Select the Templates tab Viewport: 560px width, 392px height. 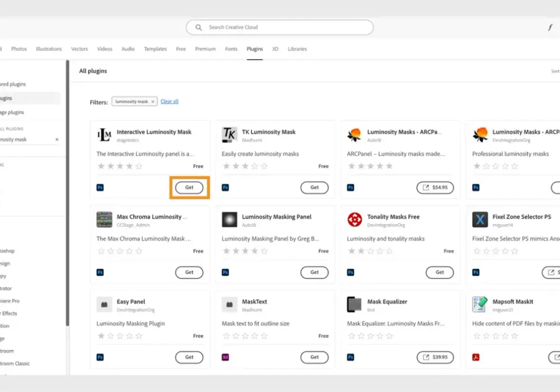point(155,49)
